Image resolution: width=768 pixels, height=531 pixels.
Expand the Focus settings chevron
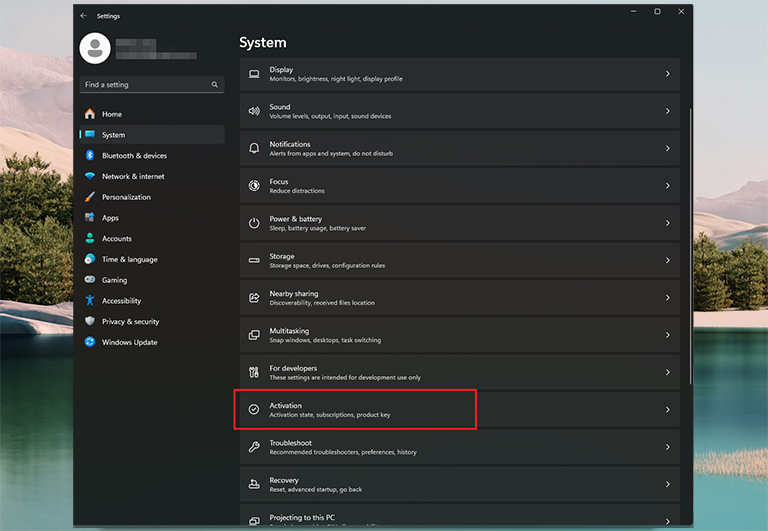point(667,186)
